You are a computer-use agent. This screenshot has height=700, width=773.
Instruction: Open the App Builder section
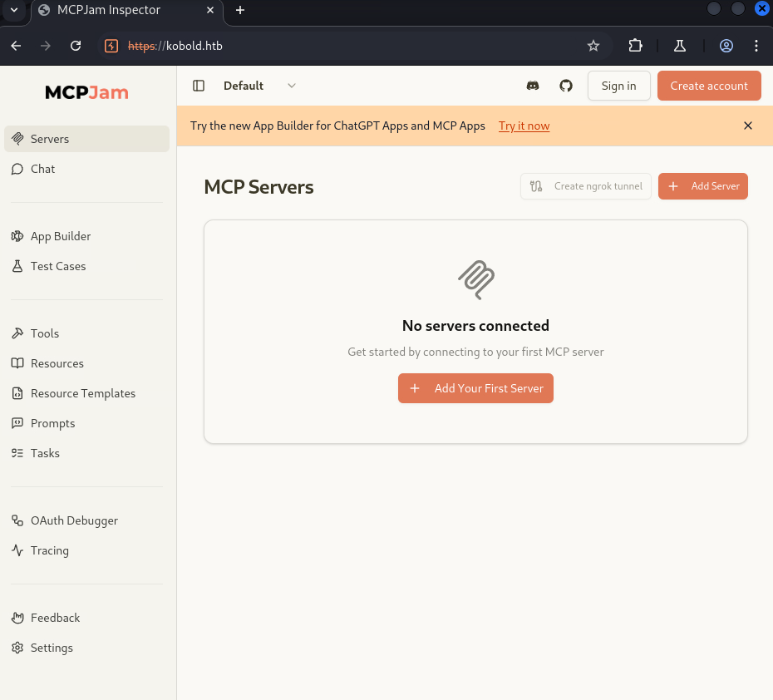tap(59, 236)
